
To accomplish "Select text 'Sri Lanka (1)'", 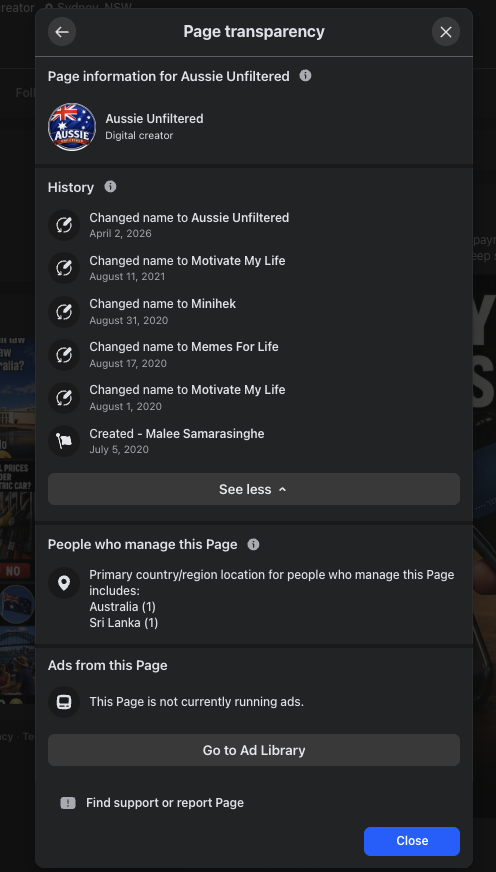I will click(124, 623).
